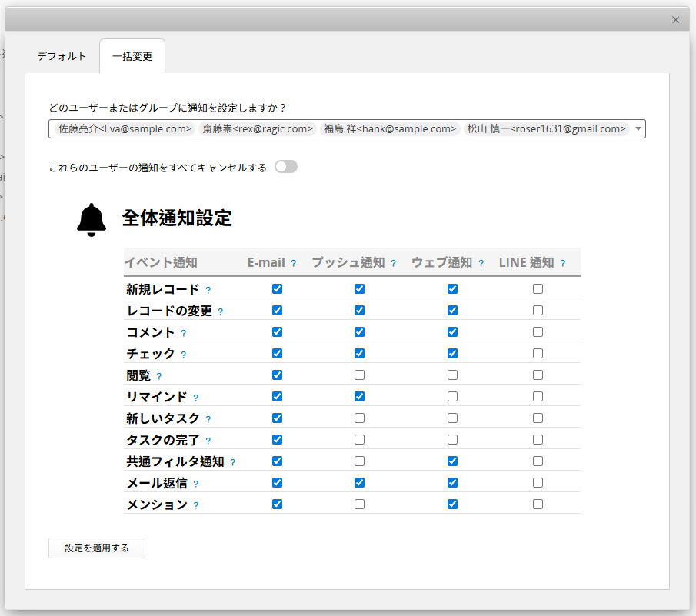
Task: Select user tag 齋藤崇<rex@ragic.com>
Action: click(258, 128)
